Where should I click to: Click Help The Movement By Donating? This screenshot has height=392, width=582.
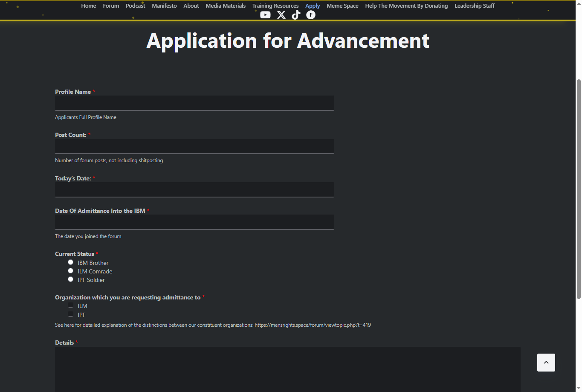point(406,6)
